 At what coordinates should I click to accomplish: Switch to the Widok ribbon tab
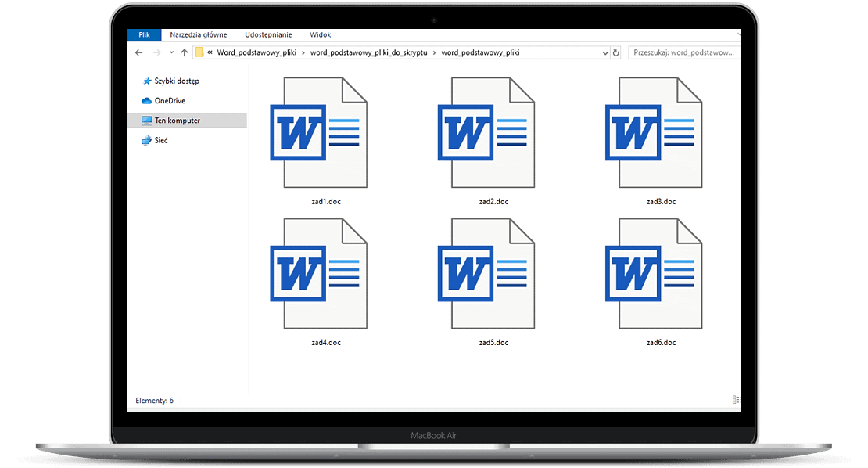pyautogui.click(x=320, y=34)
